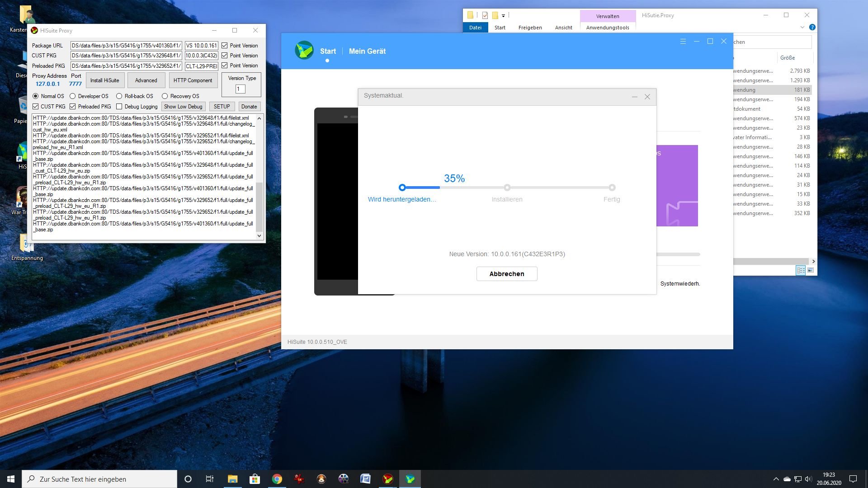Screen dimensions: 868x488
Task: Open Windows Start menu
Action: (x=11, y=479)
